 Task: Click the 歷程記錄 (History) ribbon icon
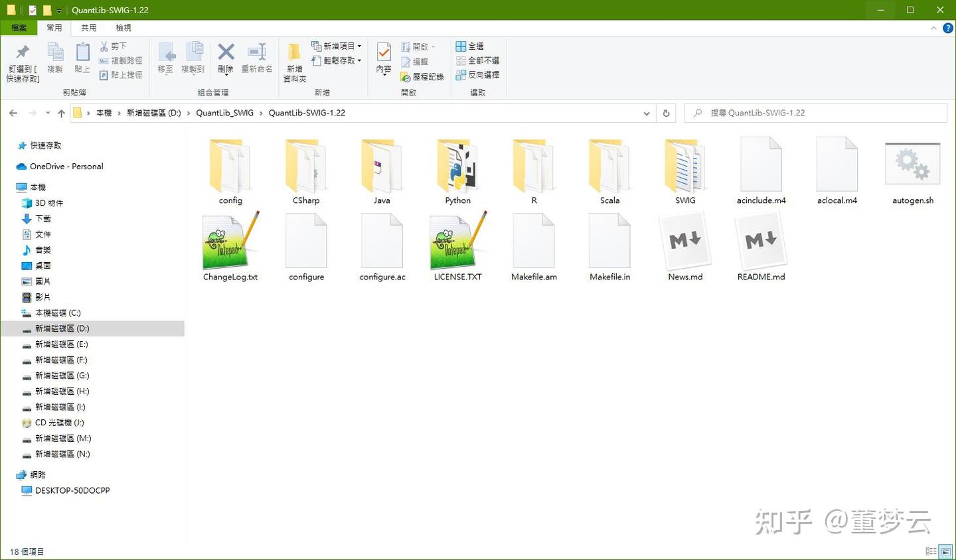point(423,75)
